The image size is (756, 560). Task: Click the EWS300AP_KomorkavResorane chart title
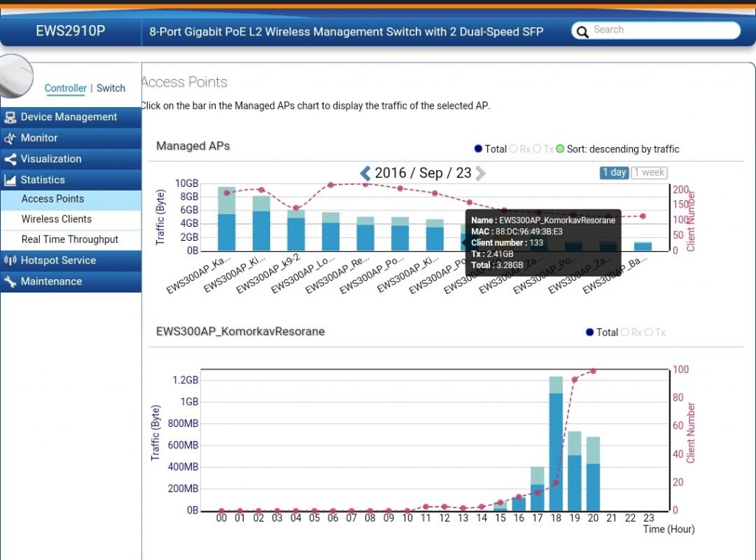coord(240,332)
